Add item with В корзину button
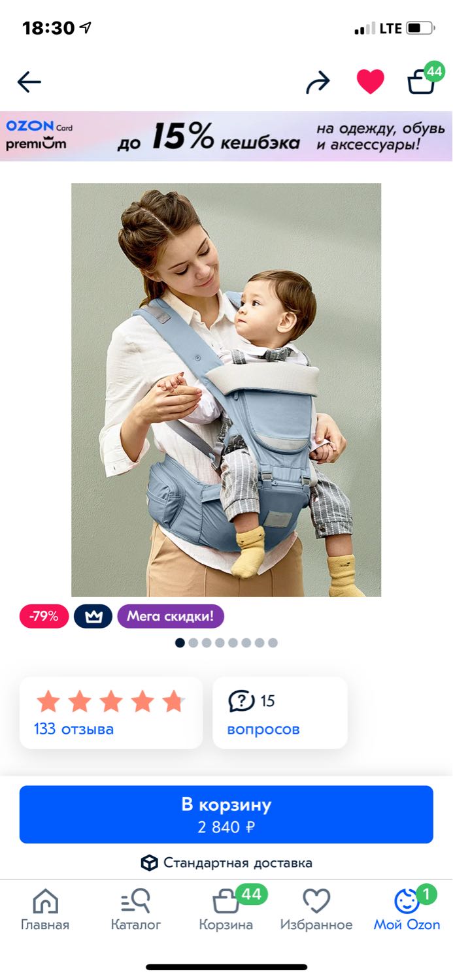 click(226, 814)
